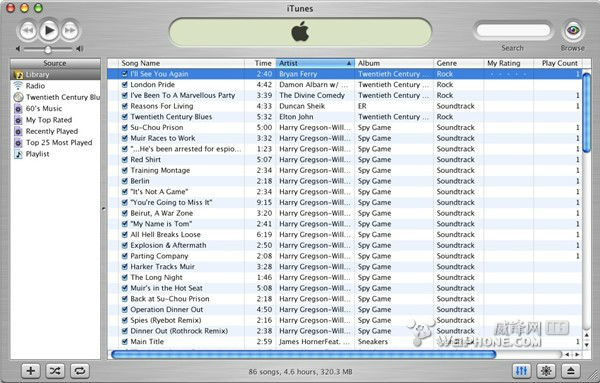Sort by My Rating column header
The height and width of the screenshot is (383, 600).
[x=509, y=63]
